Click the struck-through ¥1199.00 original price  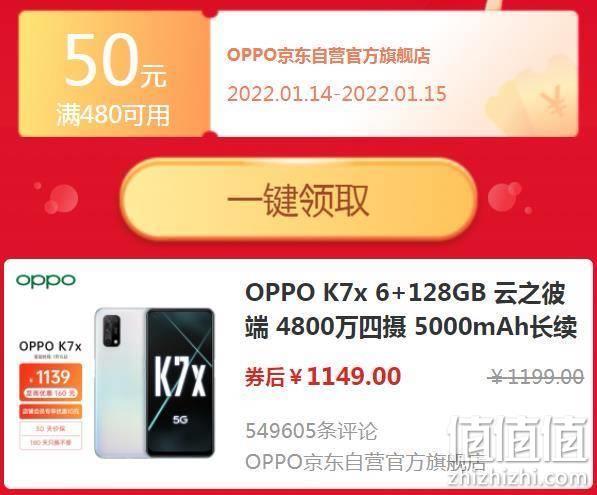[535, 377]
